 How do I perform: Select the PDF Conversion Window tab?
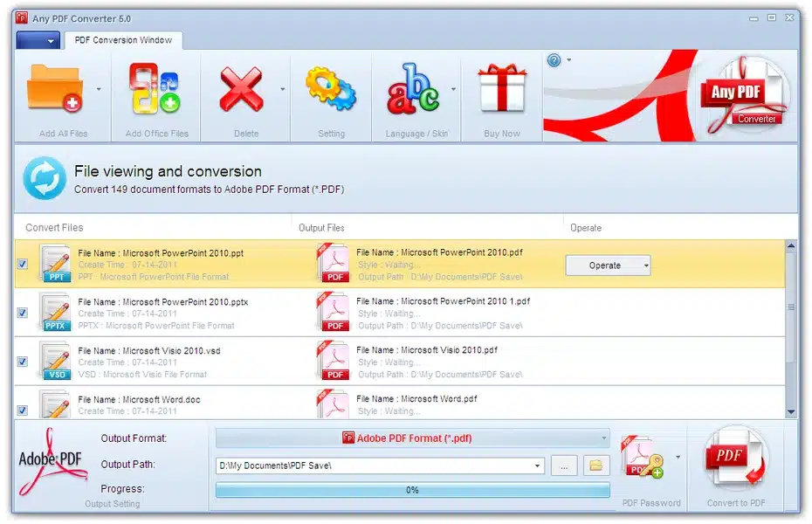click(x=123, y=40)
